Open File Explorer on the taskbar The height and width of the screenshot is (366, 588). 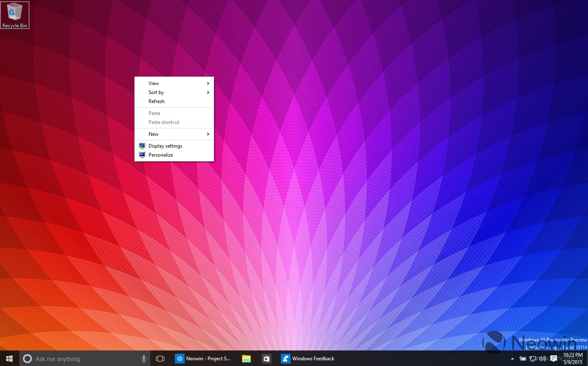246,359
